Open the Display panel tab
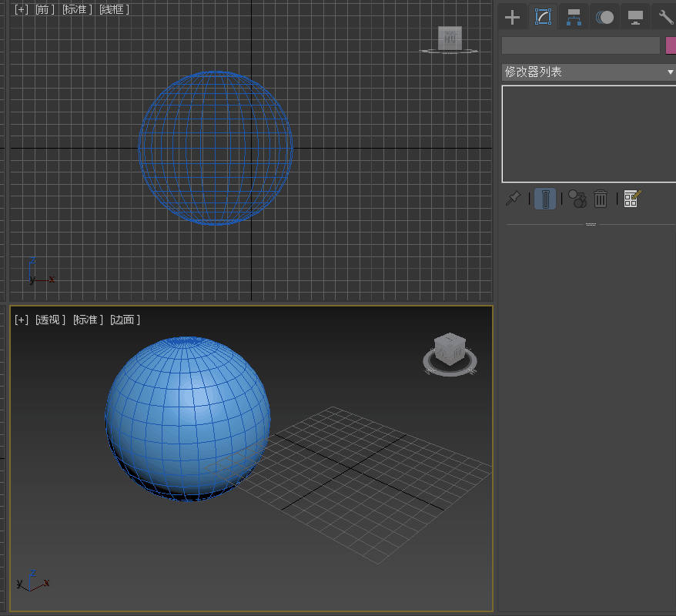This screenshot has width=676, height=616. coord(635,18)
